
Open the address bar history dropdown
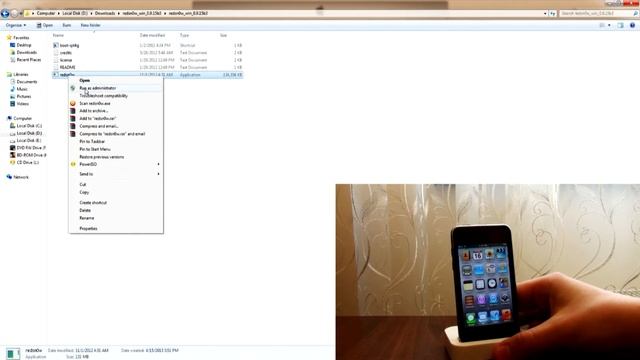point(545,13)
